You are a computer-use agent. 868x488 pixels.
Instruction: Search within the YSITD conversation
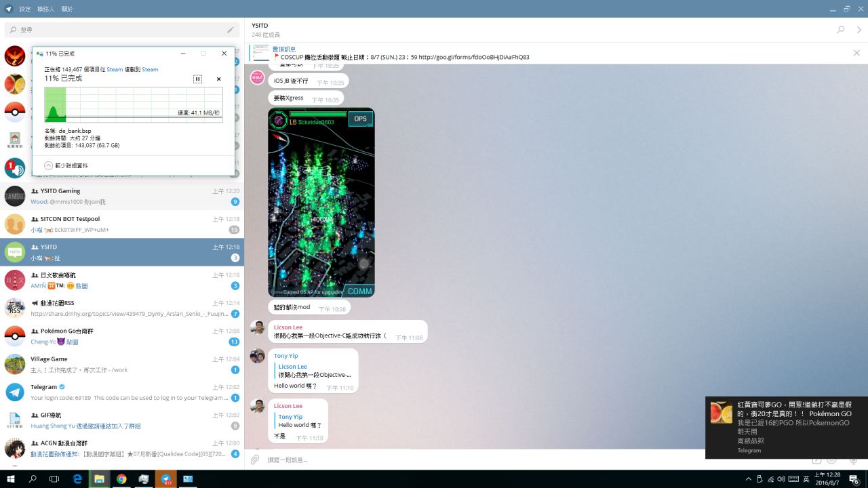841,30
